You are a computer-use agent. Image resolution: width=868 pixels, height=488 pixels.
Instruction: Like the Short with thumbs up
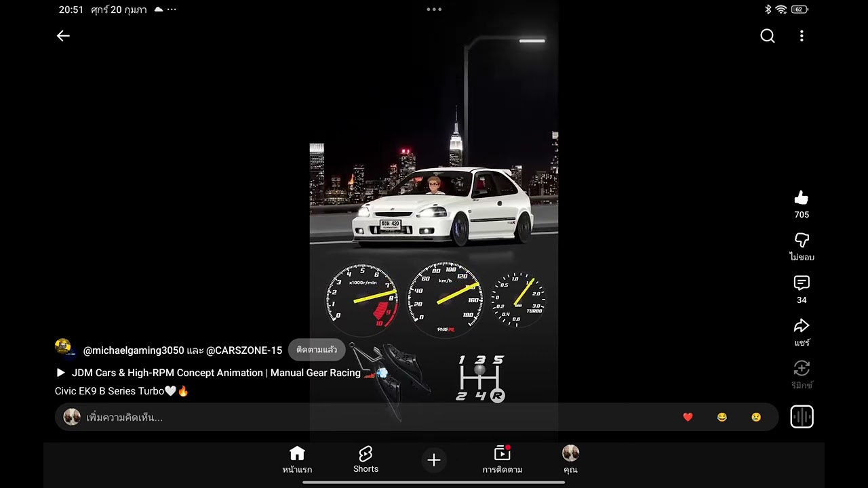click(x=802, y=198)
